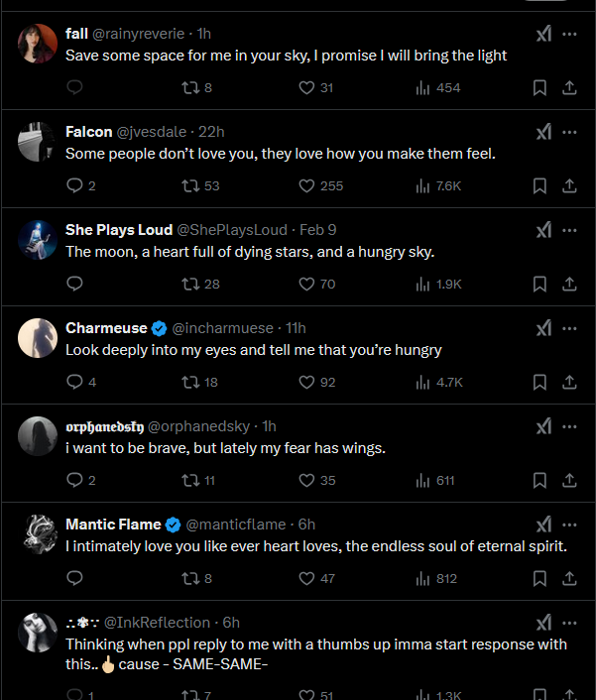The height and width of the screenshot is (700, 596).
Task: Open the @manticflame handle link
Action: point(235,525)
